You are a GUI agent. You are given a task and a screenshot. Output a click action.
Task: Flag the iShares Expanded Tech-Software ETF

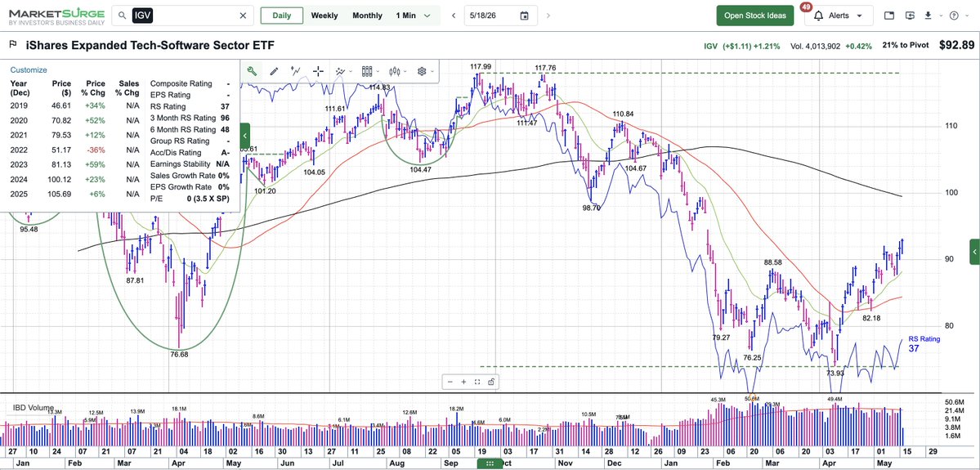[12, 45]
